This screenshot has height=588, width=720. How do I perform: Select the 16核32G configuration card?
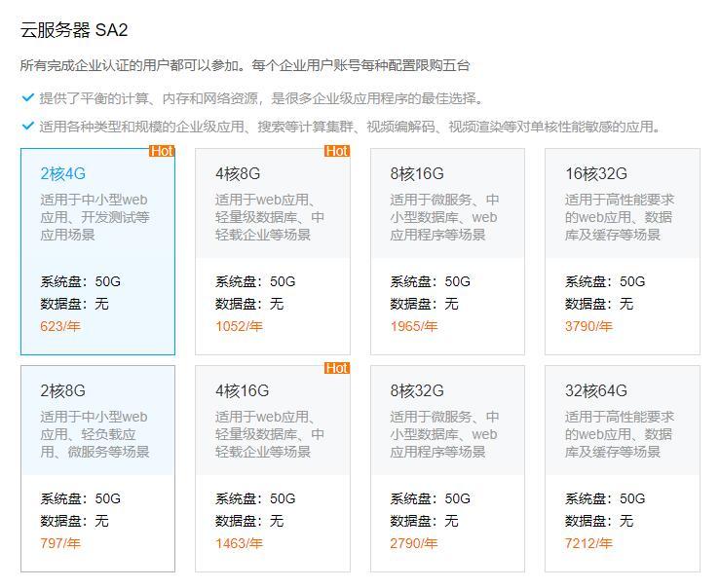click(622, 251)
